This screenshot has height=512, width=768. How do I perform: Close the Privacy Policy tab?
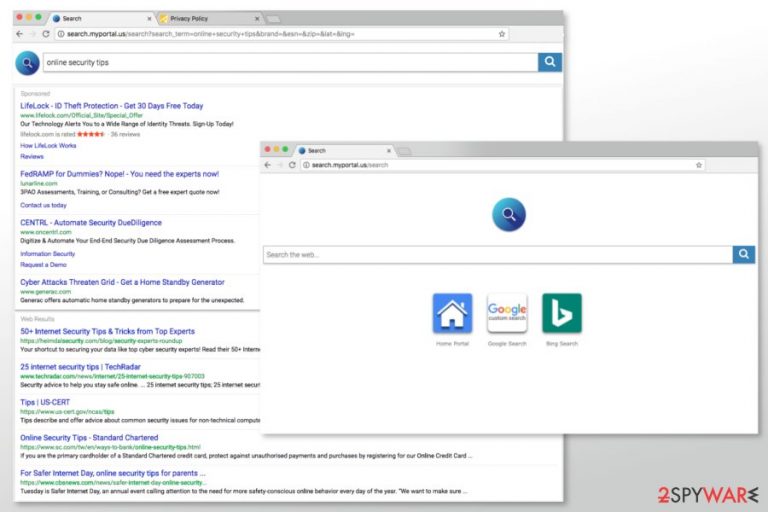click(x=257, y=19)
